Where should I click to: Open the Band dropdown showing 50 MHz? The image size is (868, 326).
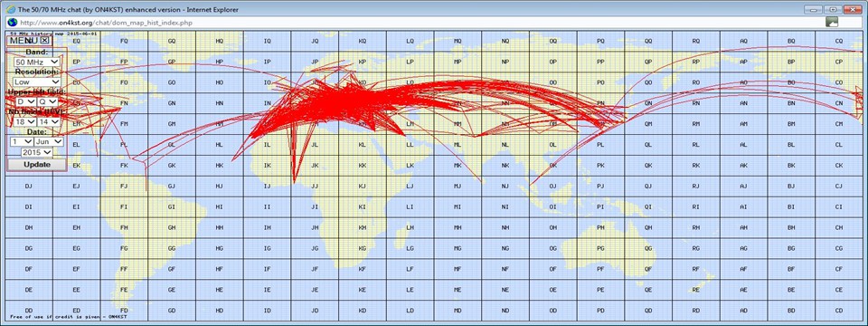click(x=36, y=62)
